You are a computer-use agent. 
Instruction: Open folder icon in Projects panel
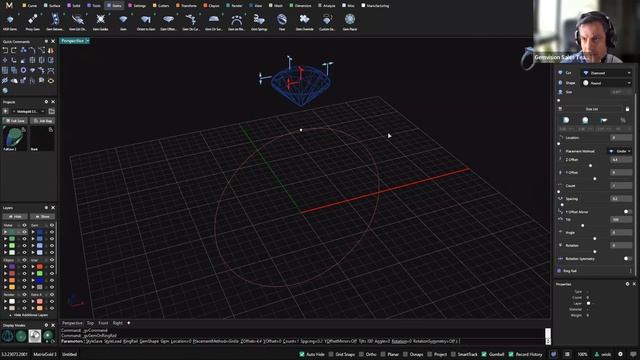51,111
